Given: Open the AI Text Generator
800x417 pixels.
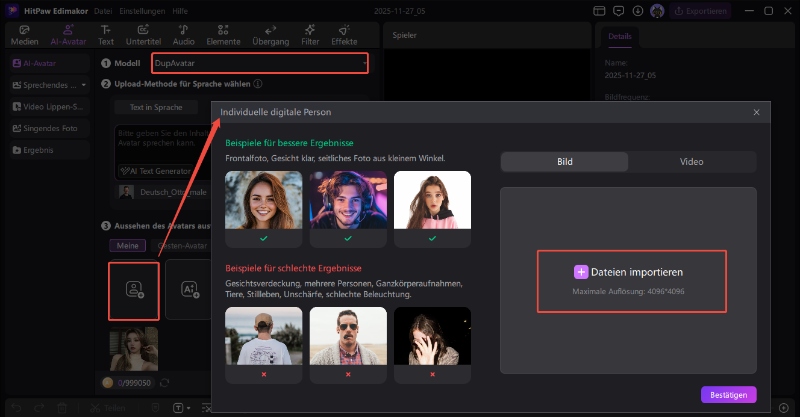Looking at the screenshot, I should click(155, 171).
